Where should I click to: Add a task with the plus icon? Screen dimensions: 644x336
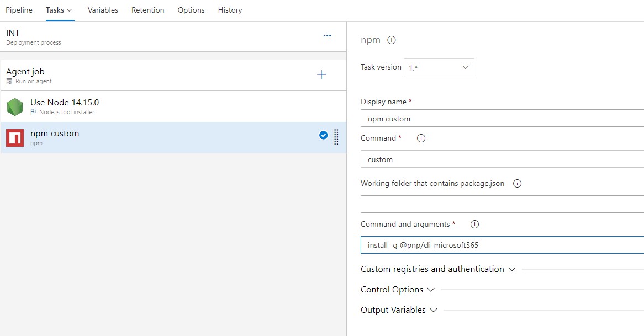coord(321,74)
